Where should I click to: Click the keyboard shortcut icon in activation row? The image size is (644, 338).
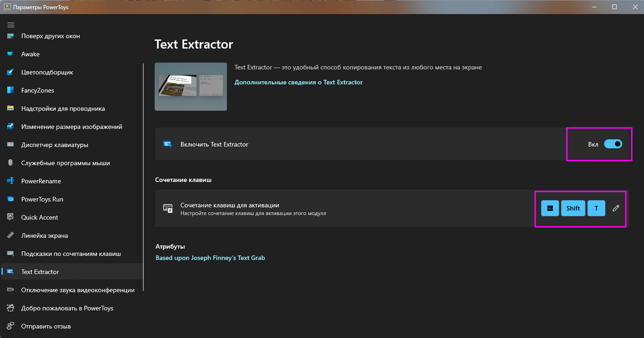tap(168, 208)
